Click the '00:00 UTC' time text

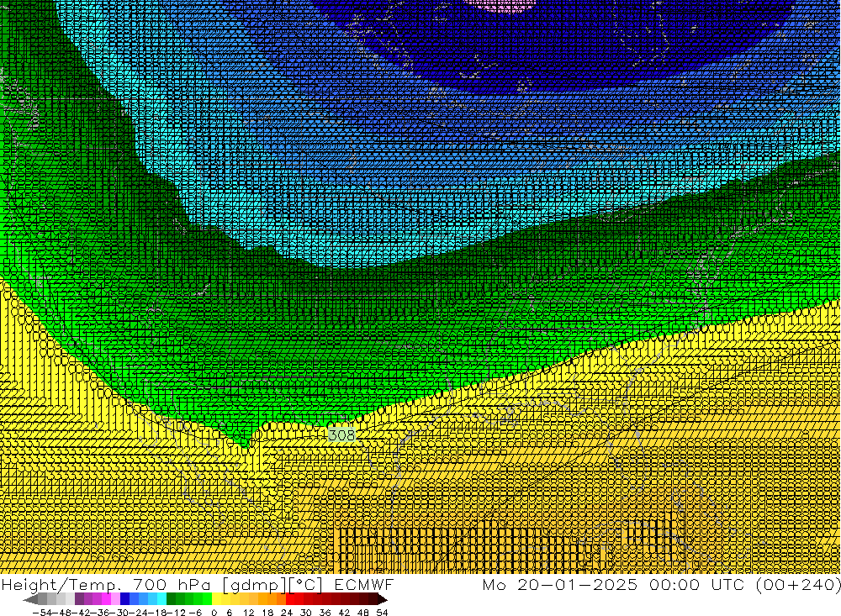point(696,584)
